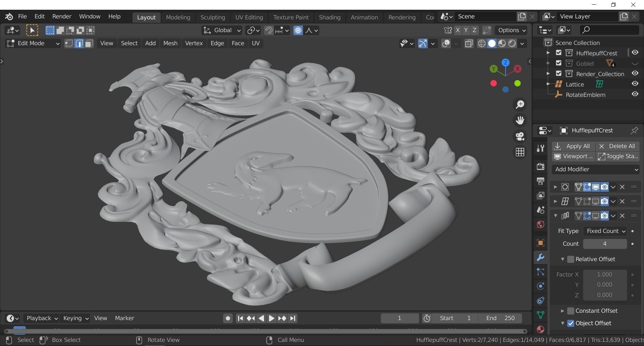Open Modifier properties wrench tab
Screen dimensions: 644x346
(540, 257)
